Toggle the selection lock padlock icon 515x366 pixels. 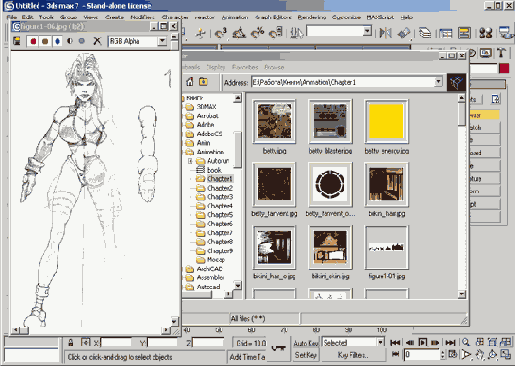pyautogui.click(x=71, y=342)
